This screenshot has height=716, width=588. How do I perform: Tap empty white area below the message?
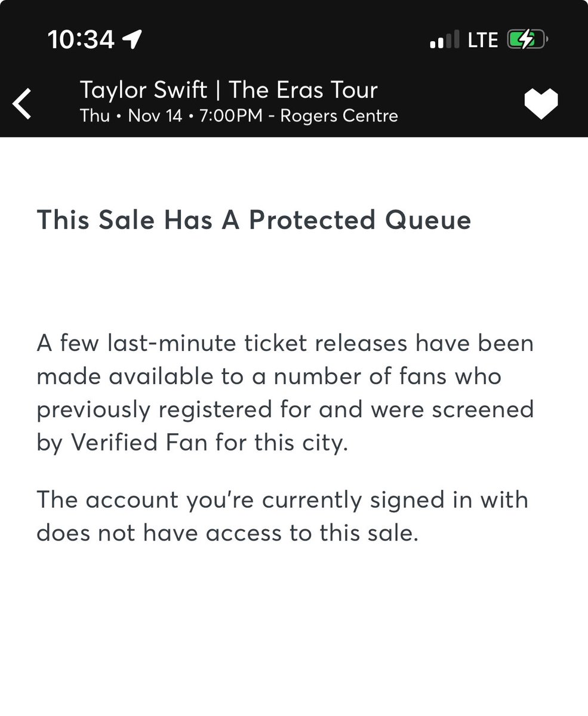(x=294, y=632)
